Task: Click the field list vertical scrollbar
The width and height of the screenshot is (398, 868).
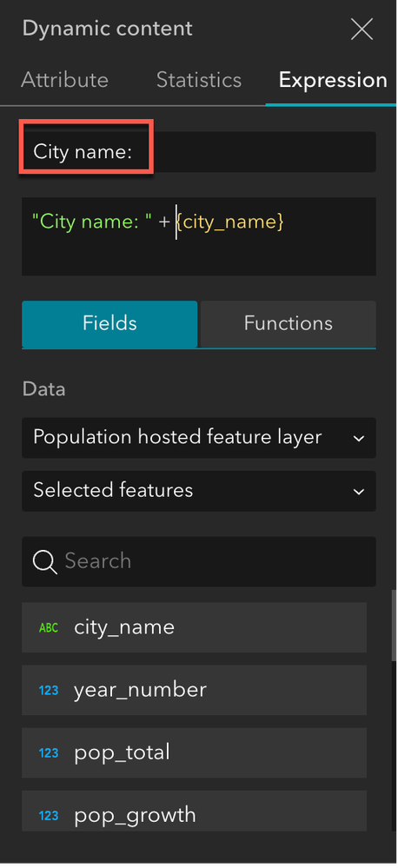Action: (394, 626)
